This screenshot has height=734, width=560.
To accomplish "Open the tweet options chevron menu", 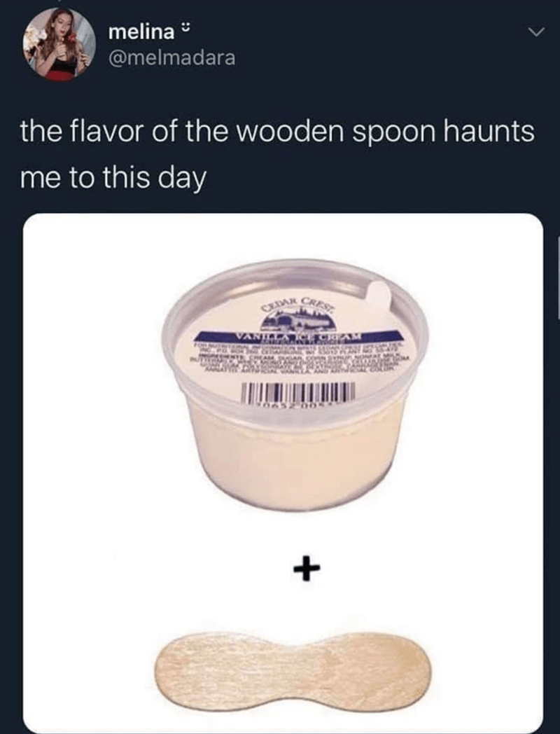I will (x=535, y=32).
